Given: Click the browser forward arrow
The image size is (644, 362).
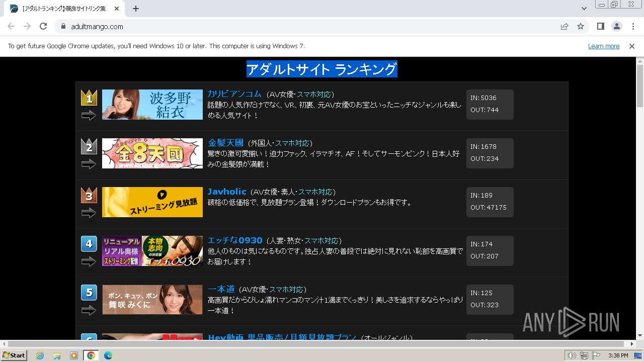Looking at the screenshot, I should [x=27, y=27].
